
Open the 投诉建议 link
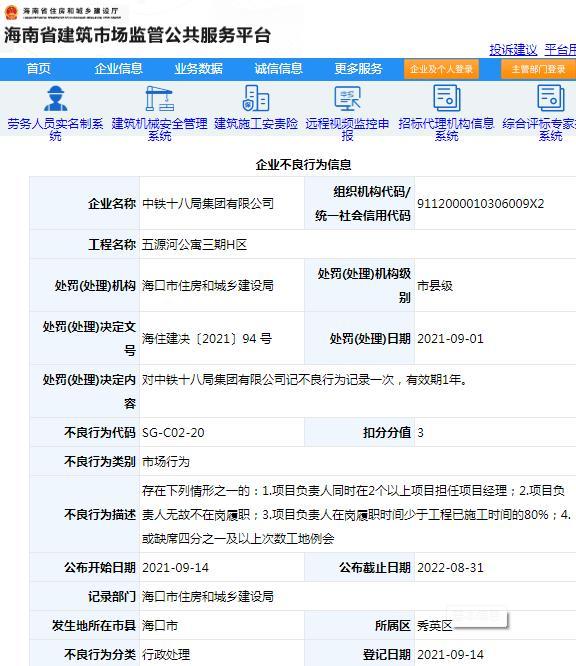(513, 50)
